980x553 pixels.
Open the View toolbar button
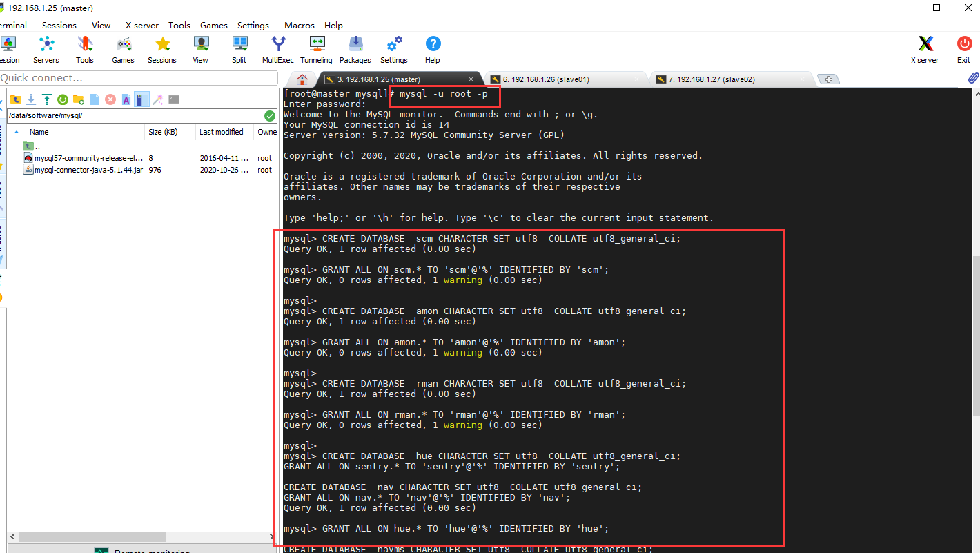(200, 50)
